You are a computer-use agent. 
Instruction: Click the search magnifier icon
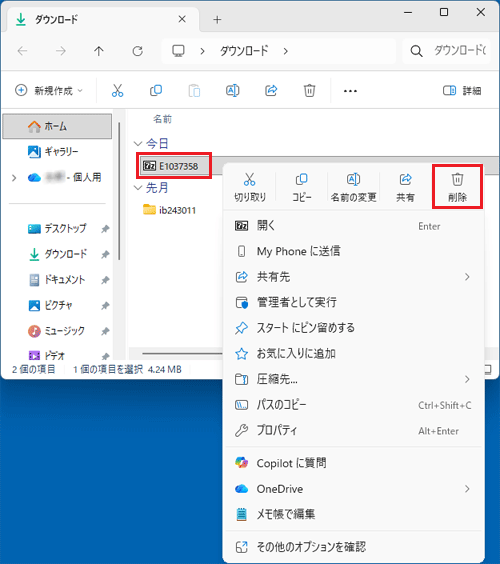416,51
